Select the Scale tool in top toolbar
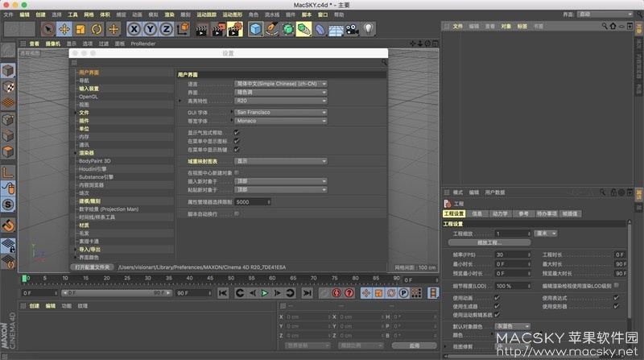This screenshot has width=644, height=360. pos(80,29)
